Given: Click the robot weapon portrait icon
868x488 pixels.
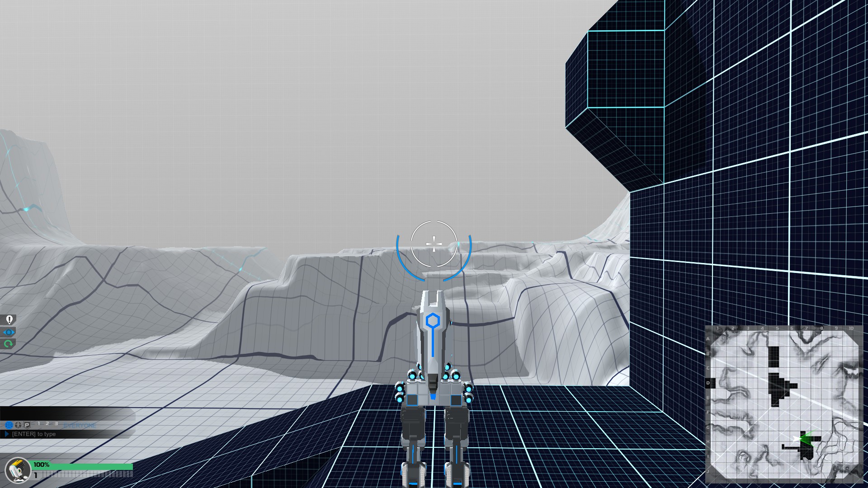Looking at the screenshot, I should [x=17, y=470].
